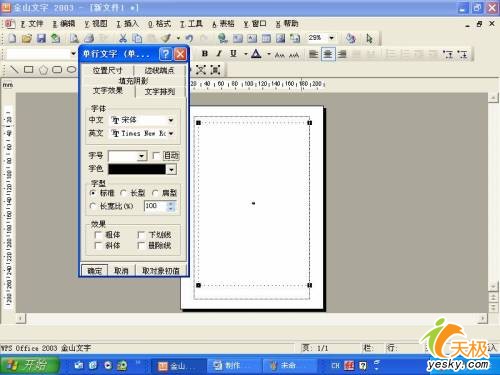Click the globe hyperlink icon
This screenshot has width=500, height=375.
click(223, 38)
